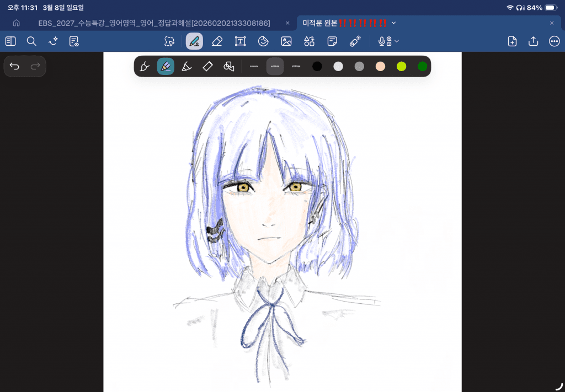
Task: Choose the fountain pen style
Action: click(145, 67)
